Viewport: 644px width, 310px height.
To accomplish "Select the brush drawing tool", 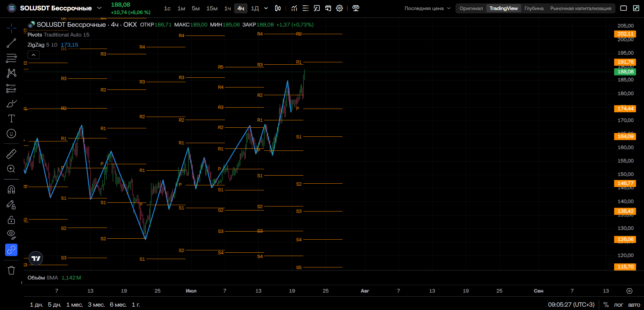I will pyautogui.click(x=11, y=104).
